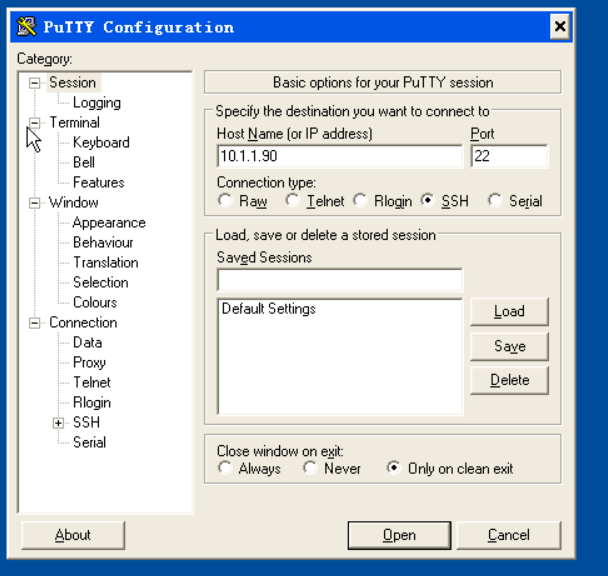Viewport: 608px width, 576px height.
Task: Open the Translation settings category
Action: (x=106, y=263)
